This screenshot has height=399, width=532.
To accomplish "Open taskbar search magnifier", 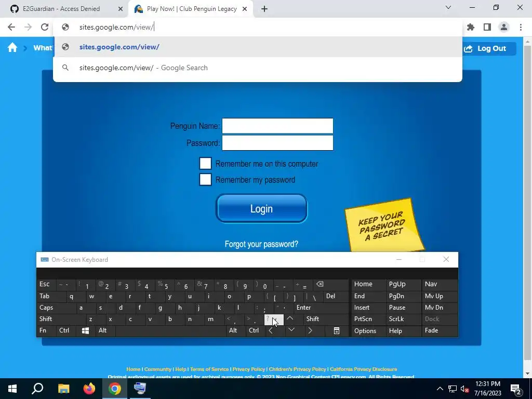I will [x=37, y=389].
